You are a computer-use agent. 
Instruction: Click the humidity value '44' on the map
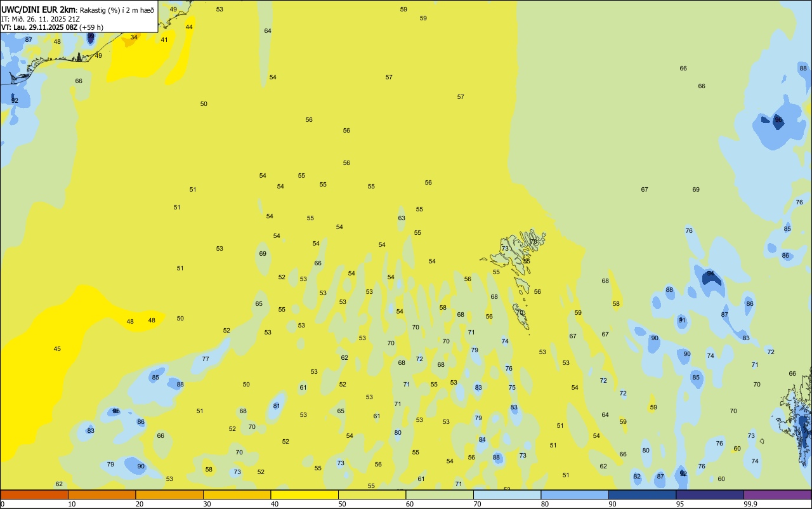coord(189,27)
